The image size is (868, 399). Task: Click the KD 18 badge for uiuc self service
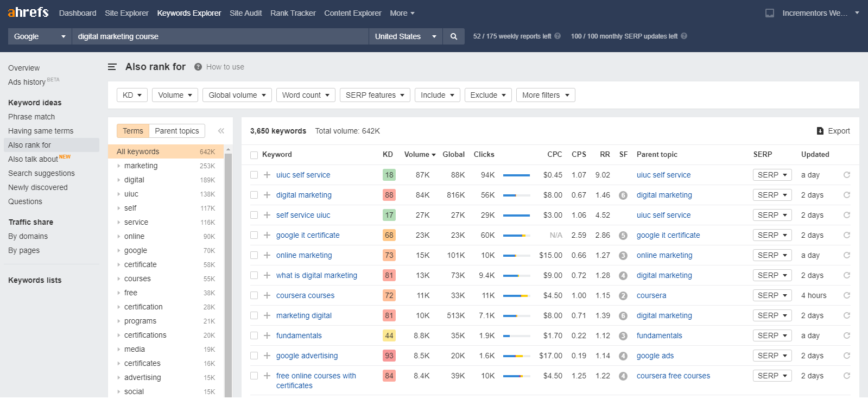pyautogui.click(x=389, y=175)
